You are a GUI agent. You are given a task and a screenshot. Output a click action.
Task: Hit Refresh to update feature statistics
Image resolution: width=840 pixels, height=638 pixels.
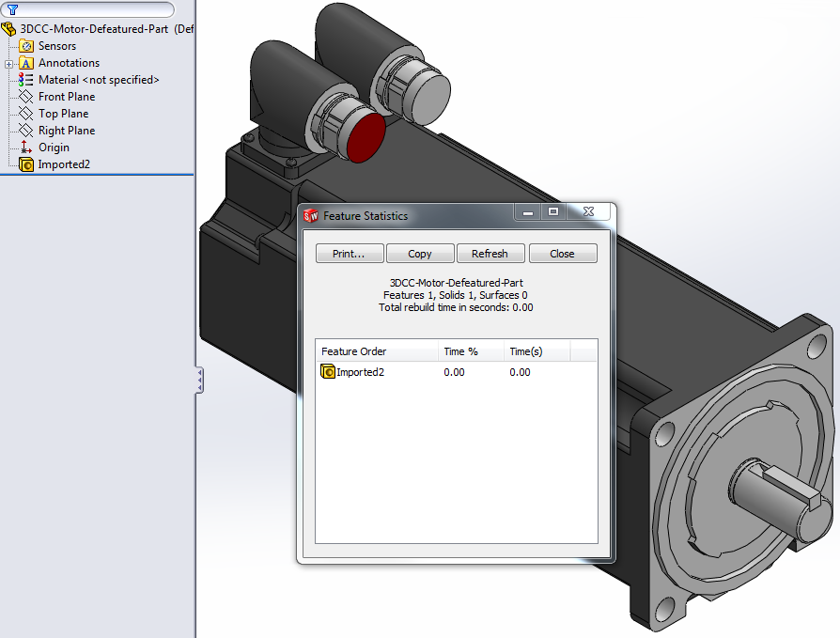pyautogui.click(x=490, y=254)
